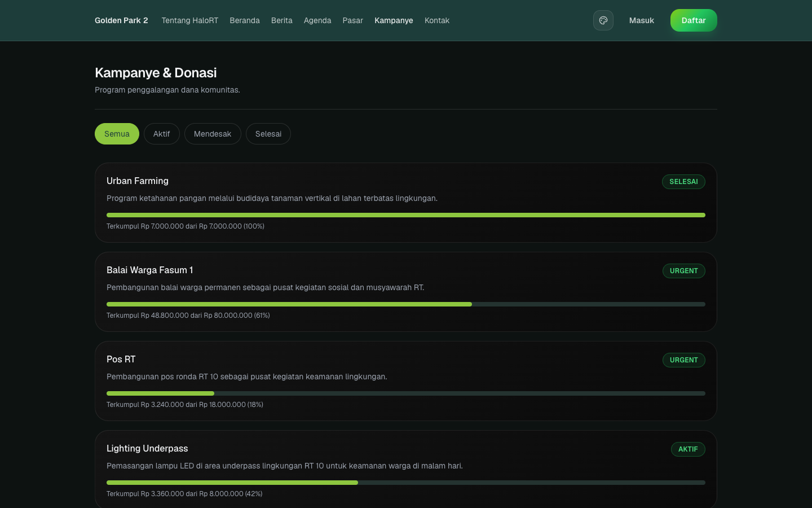The height and width of the screenshot is (508, 812).
Task: Click Pos RT pos ronda description
Action: [247, 376]
